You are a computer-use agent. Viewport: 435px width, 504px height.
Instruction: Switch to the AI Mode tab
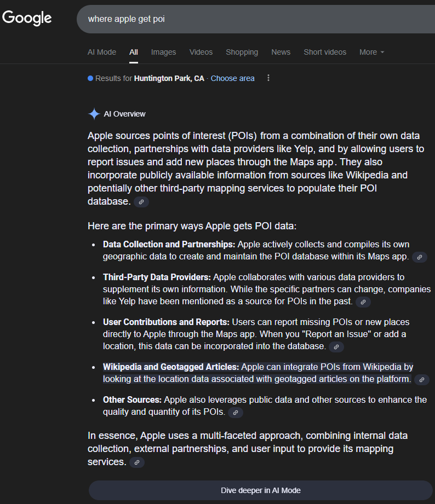click(x=102, y=52)
